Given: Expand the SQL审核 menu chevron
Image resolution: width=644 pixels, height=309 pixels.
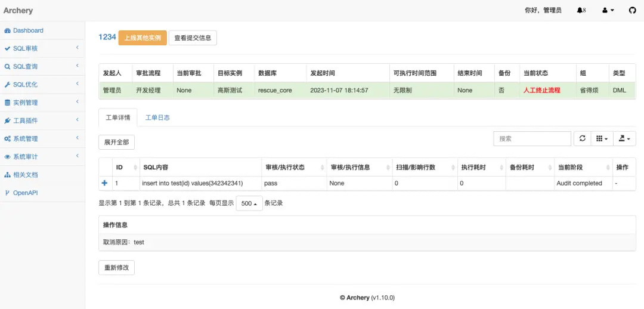Looking at the screenshot, I should pyautogui.click(x=77, y=48).
